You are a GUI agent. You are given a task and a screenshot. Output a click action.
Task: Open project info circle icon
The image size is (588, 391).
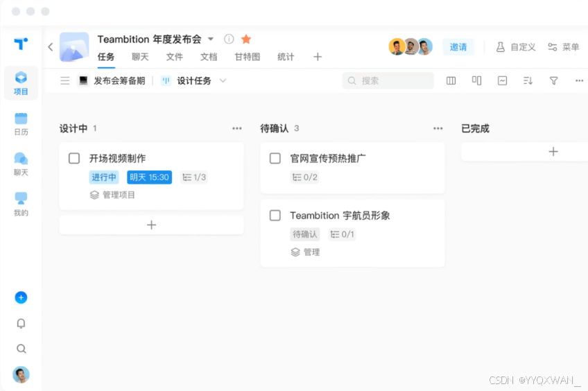tap(229, 39)
